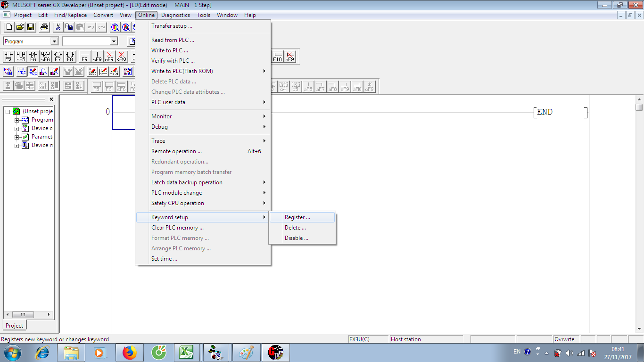Open the Find/Replace menu
644x362 pixels.
point(70,15)
